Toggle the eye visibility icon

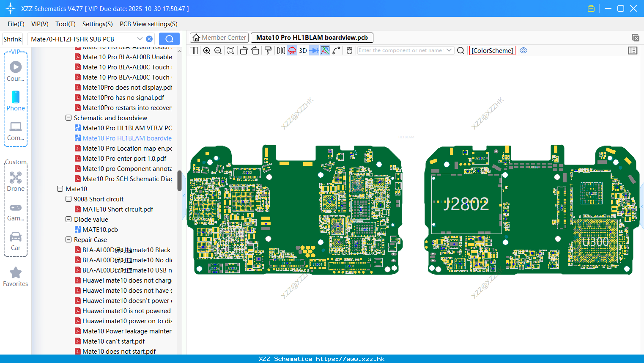coord(523,50)
